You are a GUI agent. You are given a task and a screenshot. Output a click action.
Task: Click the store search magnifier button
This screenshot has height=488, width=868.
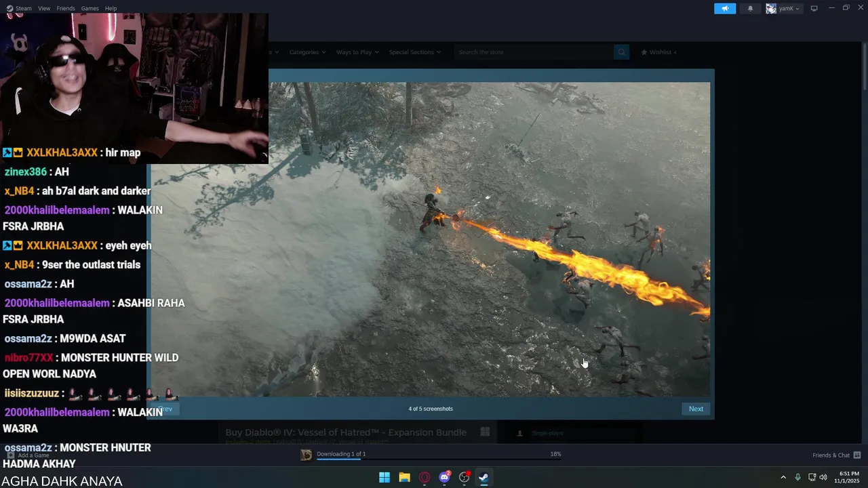(x=621, y=52)
